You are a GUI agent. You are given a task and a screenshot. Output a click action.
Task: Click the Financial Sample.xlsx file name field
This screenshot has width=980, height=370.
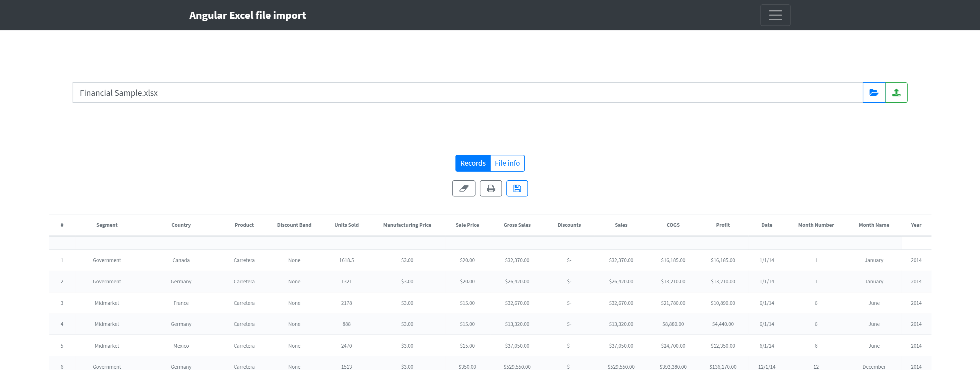pyautogui.click(x=467, y=93)
